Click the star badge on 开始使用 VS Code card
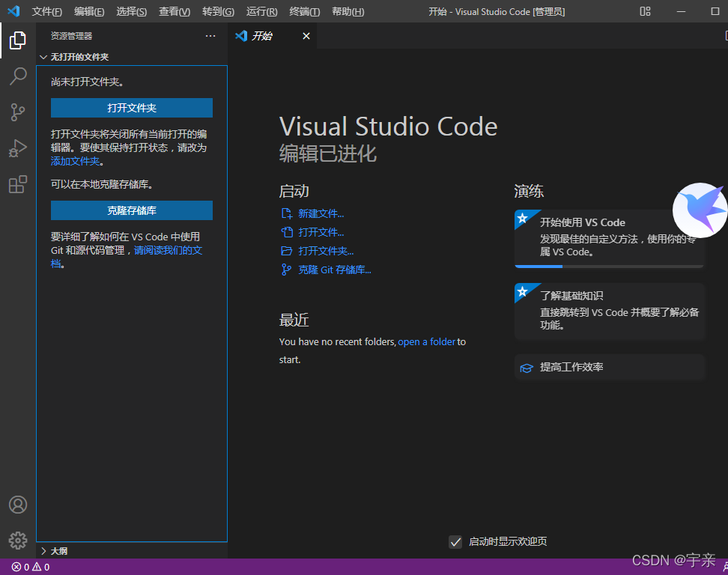This screenshot has height=575, width=728. 522,218
